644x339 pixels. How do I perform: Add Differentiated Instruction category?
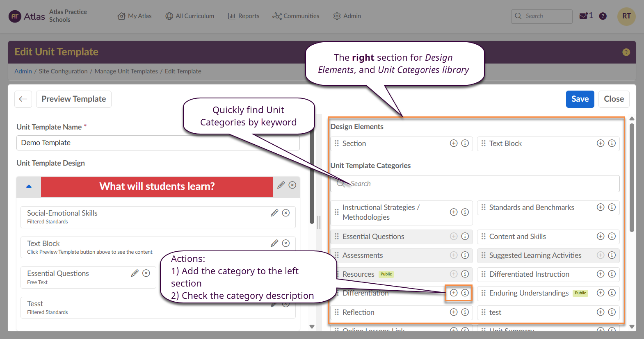tap(601, 274)
